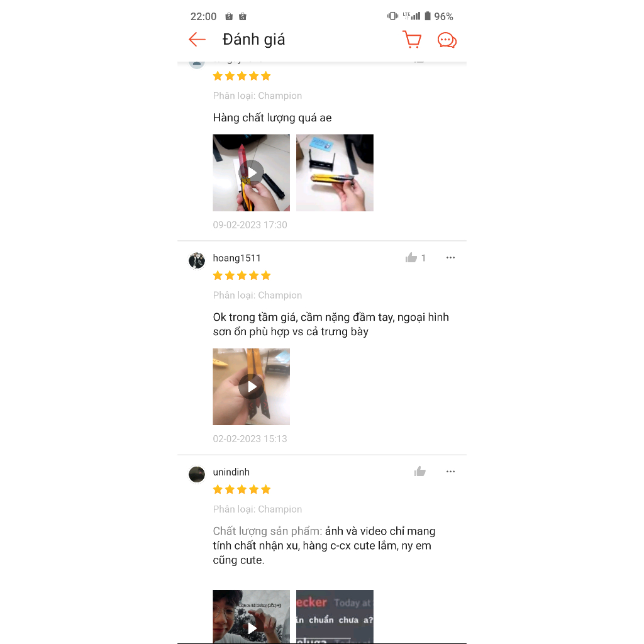Click the Đánh giá page title
The height and width of the screenshot is (644, 644).
click(253, 40)
